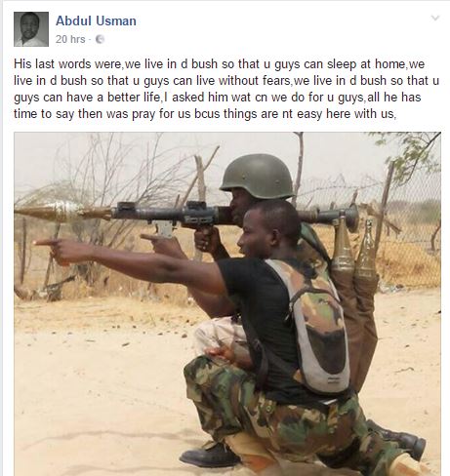Click the green helmet in the photo

pyautogui.click(x=257, y=177)
